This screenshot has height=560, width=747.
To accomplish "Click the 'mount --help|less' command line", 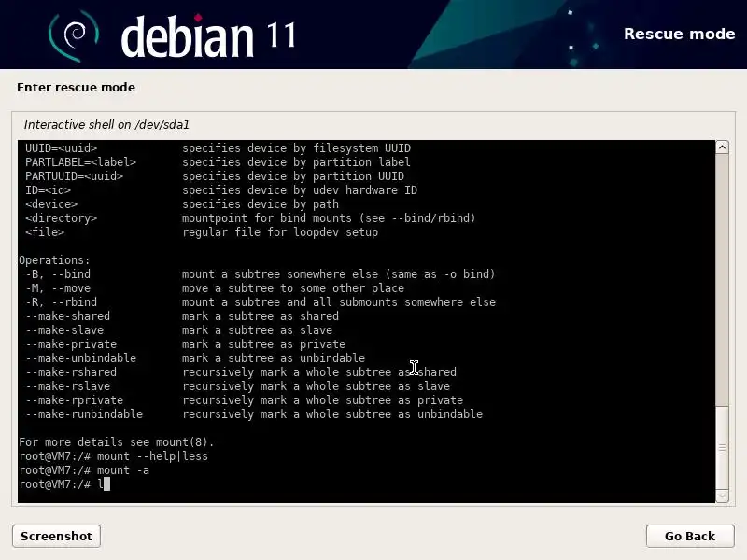I will (113, 456).
